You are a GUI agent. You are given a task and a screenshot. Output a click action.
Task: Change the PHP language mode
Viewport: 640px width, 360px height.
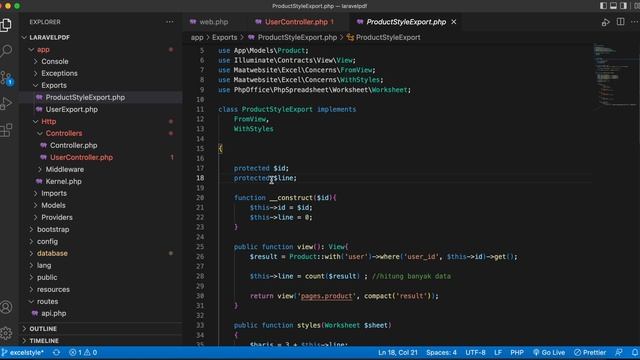[x=517, y=353]
